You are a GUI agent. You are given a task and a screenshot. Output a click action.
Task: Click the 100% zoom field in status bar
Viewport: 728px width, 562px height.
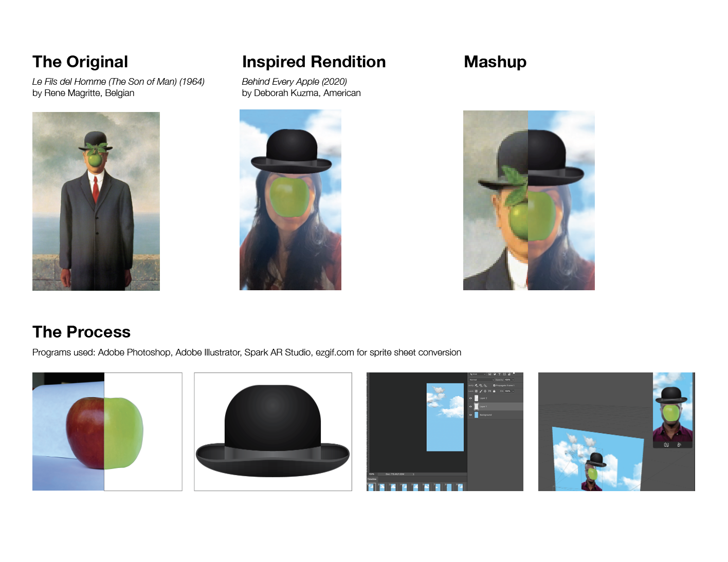coord(372,474)
